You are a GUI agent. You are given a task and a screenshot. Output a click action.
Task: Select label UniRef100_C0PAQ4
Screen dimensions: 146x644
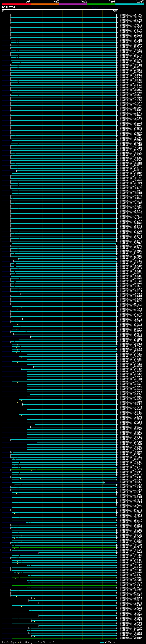[x=131, y=337]
